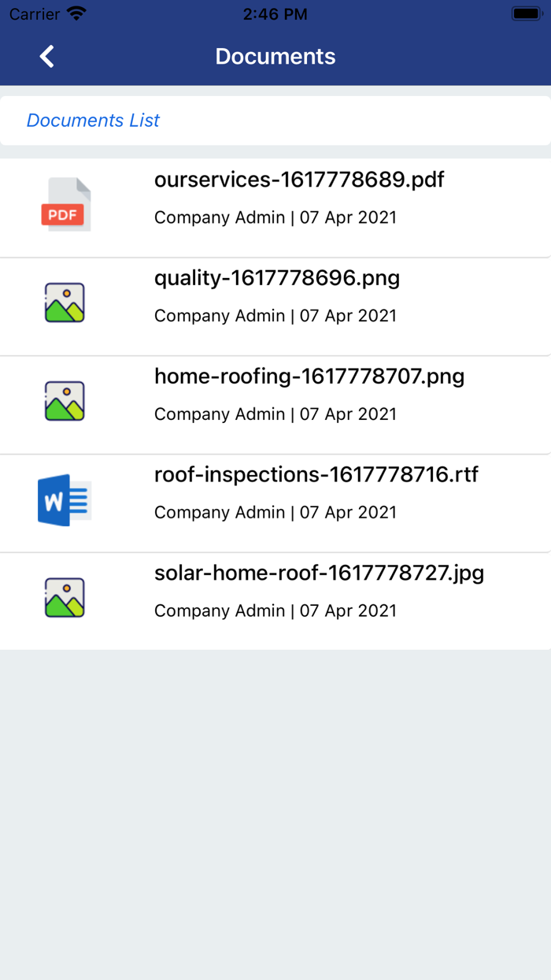This screenshot has height=980, width=551.
Task: Tap the image icon beside solar-home-roof file
Action: [65, 598]
